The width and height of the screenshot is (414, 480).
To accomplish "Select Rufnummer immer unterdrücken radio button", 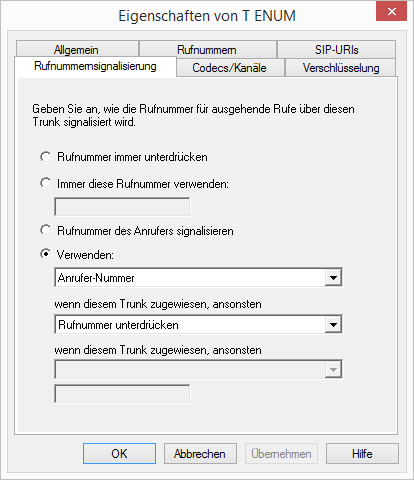I will [46, 157].
